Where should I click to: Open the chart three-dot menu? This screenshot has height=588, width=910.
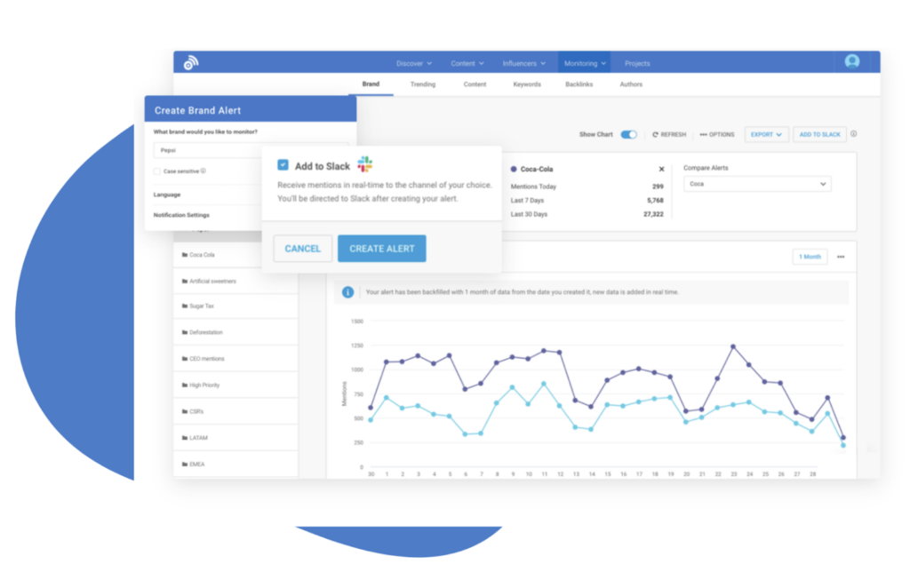841,257
